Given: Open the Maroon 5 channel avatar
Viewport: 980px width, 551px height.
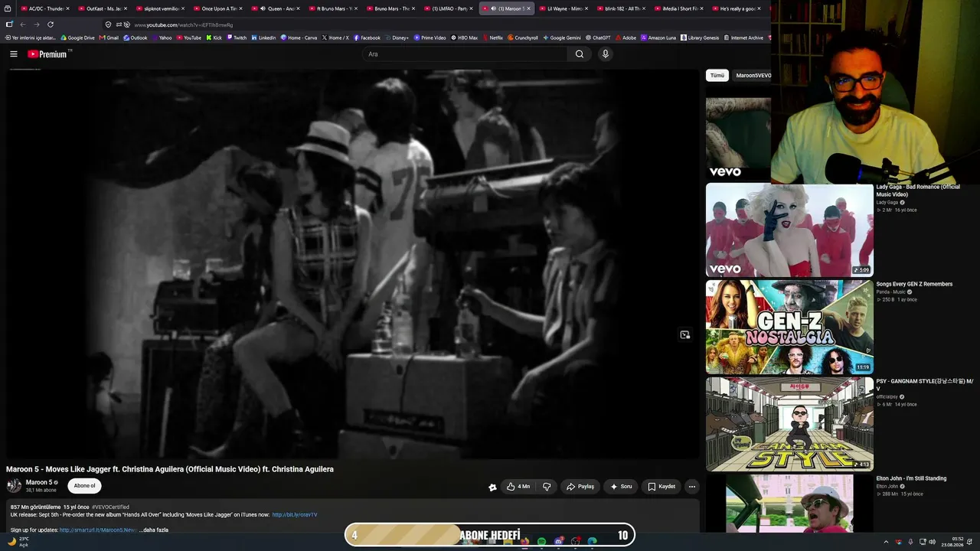Looking at the screenshot, I should point(14,486).
